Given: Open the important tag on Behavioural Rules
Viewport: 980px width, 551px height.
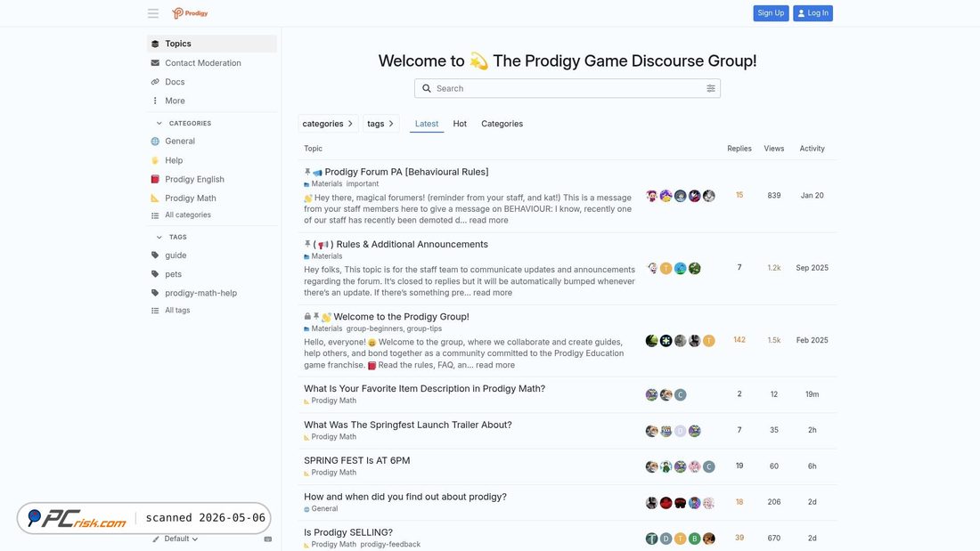Looking at the screenshot, I should pyautogui.click(x=363, y=184).
